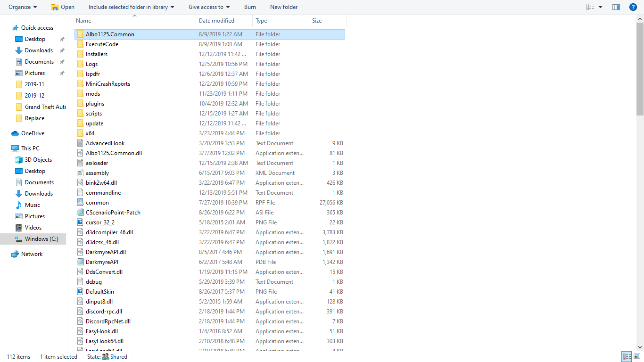Switch to details view icon in status bar

click(x=627, y=357)
